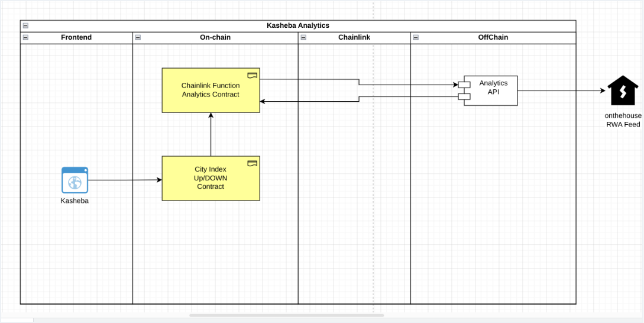Screen dimensions: 644x323
Task: Click the City Index Up/DOWN Contract box
Action: (211, 178)
